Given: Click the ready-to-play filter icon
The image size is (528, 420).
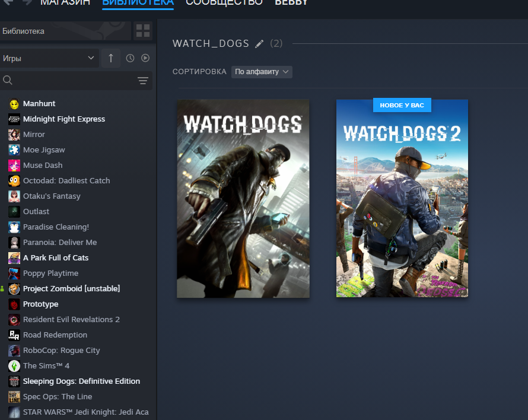Looking at the screenshot, I should pyautogui.click(x=145, y=58).
